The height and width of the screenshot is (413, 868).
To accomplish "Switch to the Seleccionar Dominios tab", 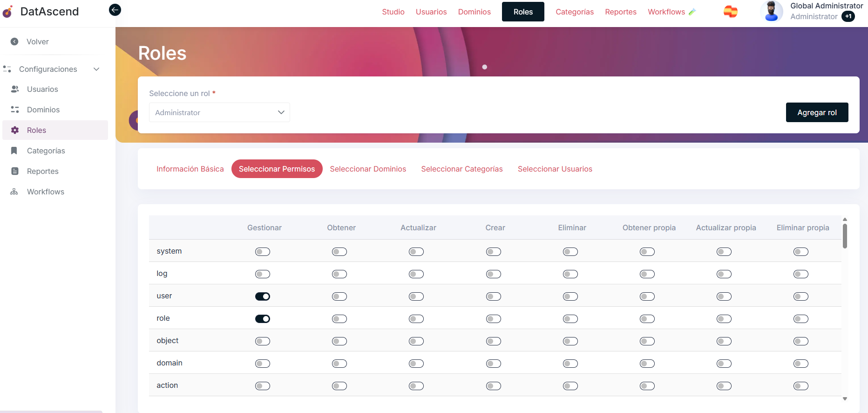I will point(368,169).
